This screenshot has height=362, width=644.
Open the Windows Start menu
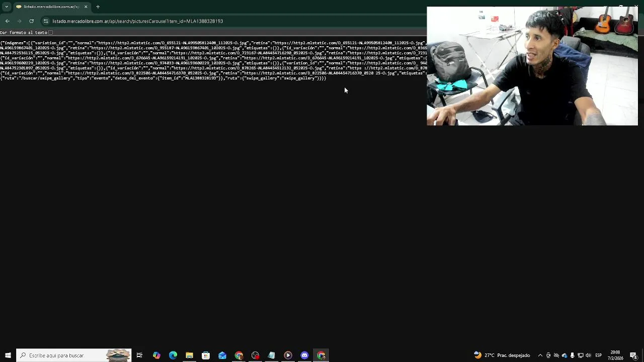[x=8, y=355]
